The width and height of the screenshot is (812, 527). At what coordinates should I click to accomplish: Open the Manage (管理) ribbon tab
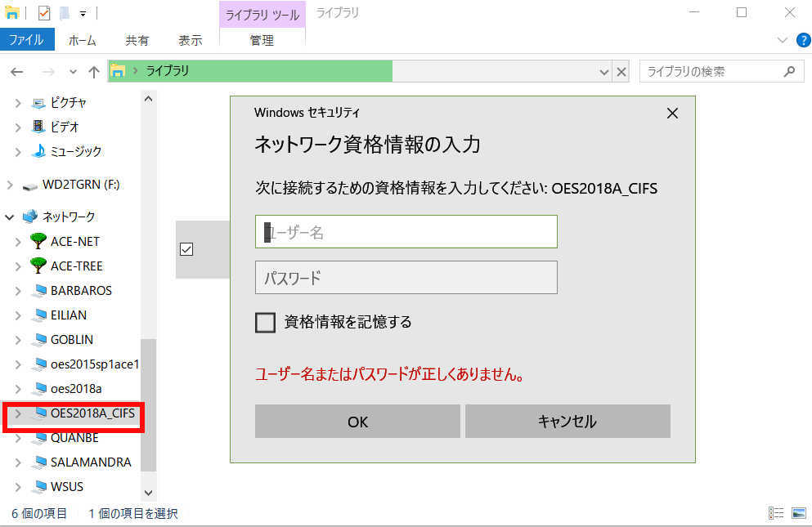(x=262, y=40)
